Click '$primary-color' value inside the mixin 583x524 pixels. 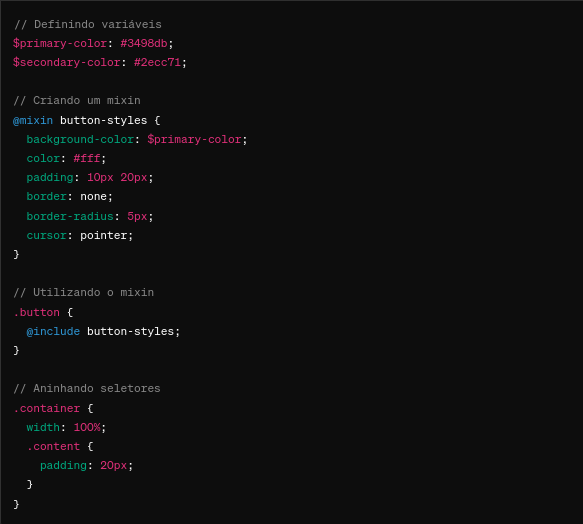[194, 139]
